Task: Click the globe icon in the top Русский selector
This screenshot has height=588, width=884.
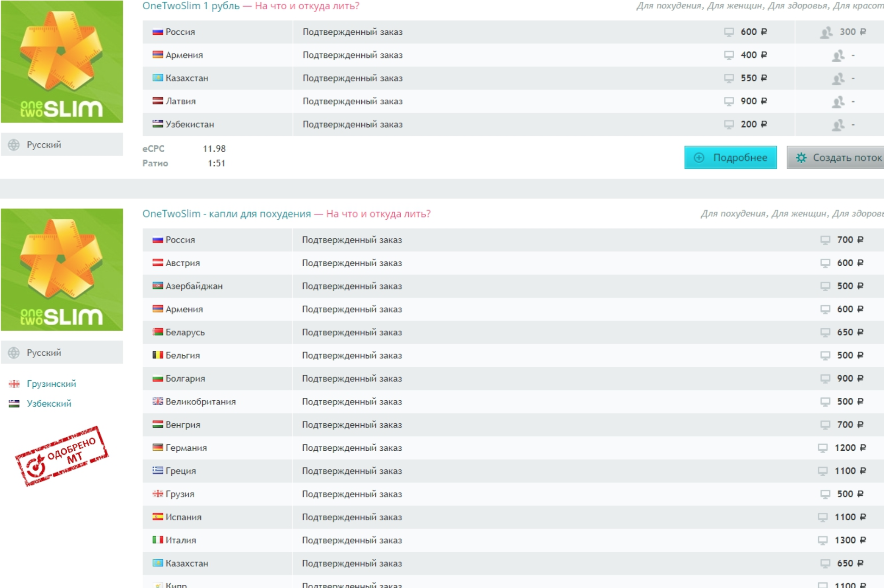Action: (x=14, y=145)
